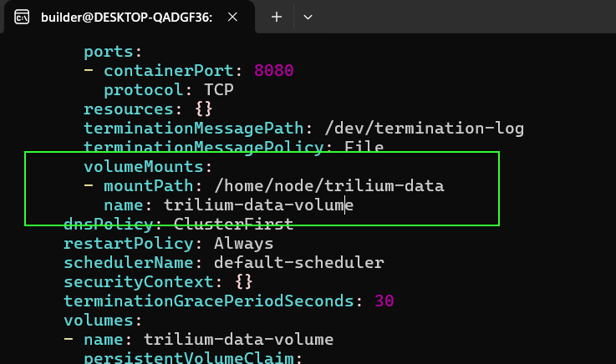Click the /dev/termination-log path text
This screenshot has height=364, width=616.
(x=425, y=129)
